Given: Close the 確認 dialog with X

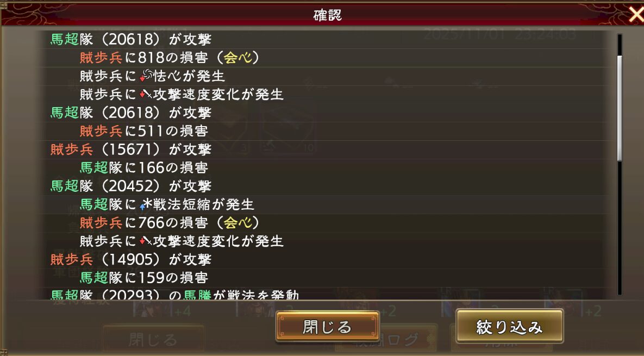Looking at the screenshot, I should (636, 15).
